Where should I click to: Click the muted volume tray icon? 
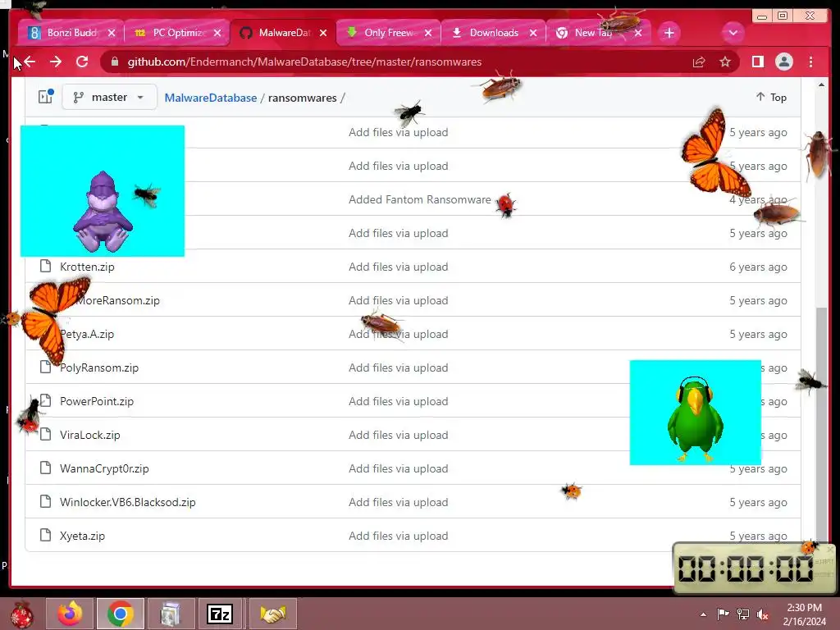762,614
